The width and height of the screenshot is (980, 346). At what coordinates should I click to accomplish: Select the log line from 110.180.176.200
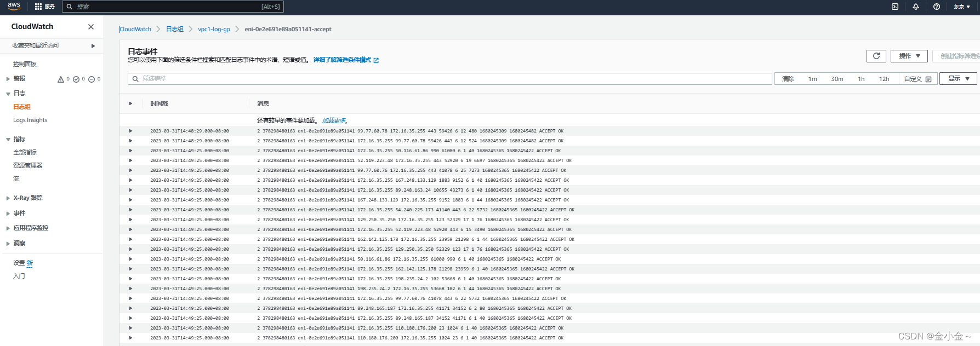(x=410, y=338)
